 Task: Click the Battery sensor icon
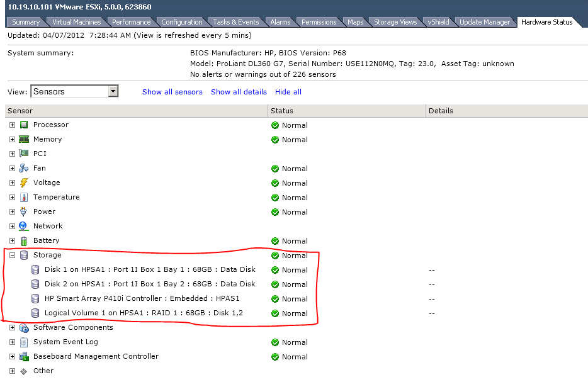pos(25,240)
